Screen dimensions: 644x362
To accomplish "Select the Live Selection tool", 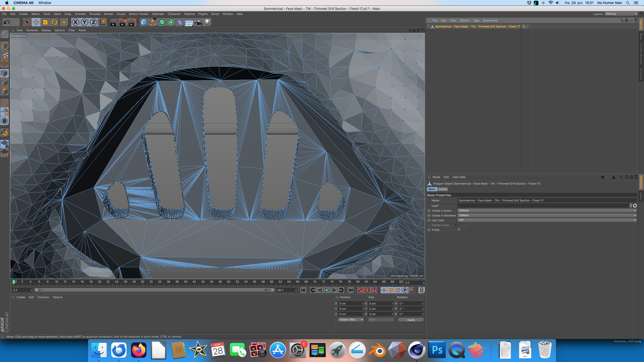I will (27, 22).
